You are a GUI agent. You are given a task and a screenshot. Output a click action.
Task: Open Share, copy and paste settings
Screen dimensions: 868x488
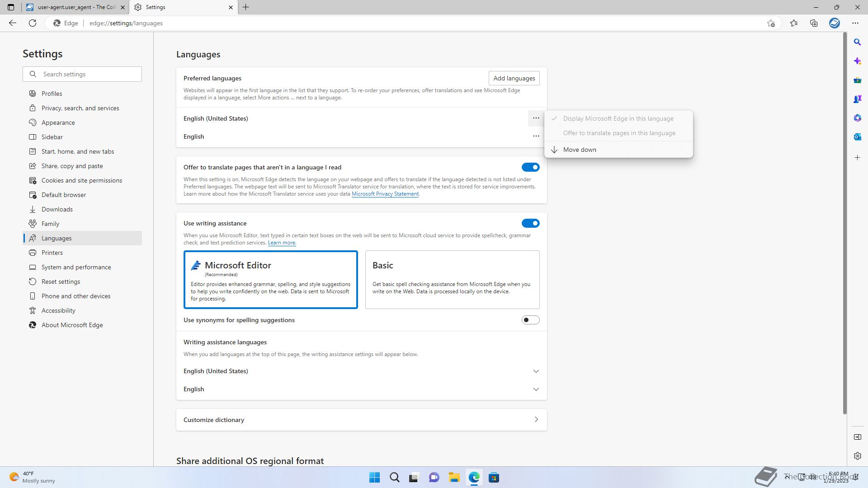click(82, 166)
